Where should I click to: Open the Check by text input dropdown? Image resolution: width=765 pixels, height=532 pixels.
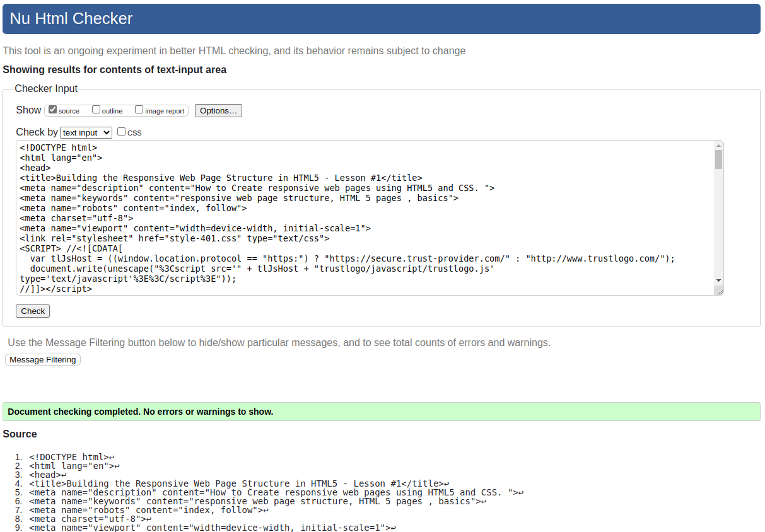pos(86,132)
